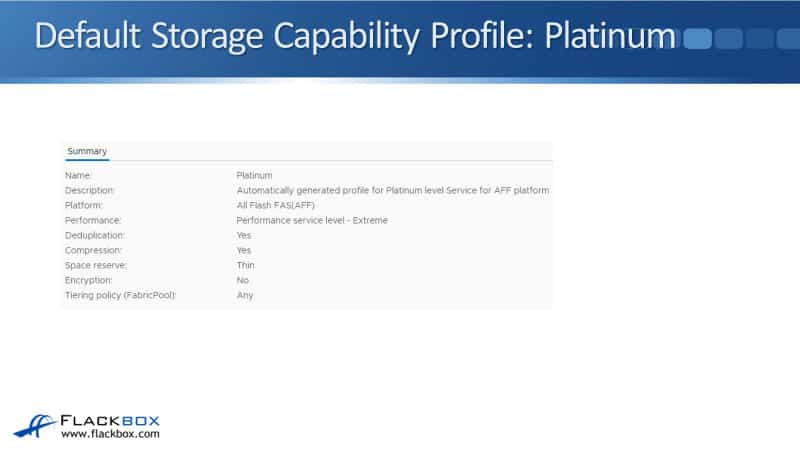Select the Name field label
The image size is (800, 450).
79,175
